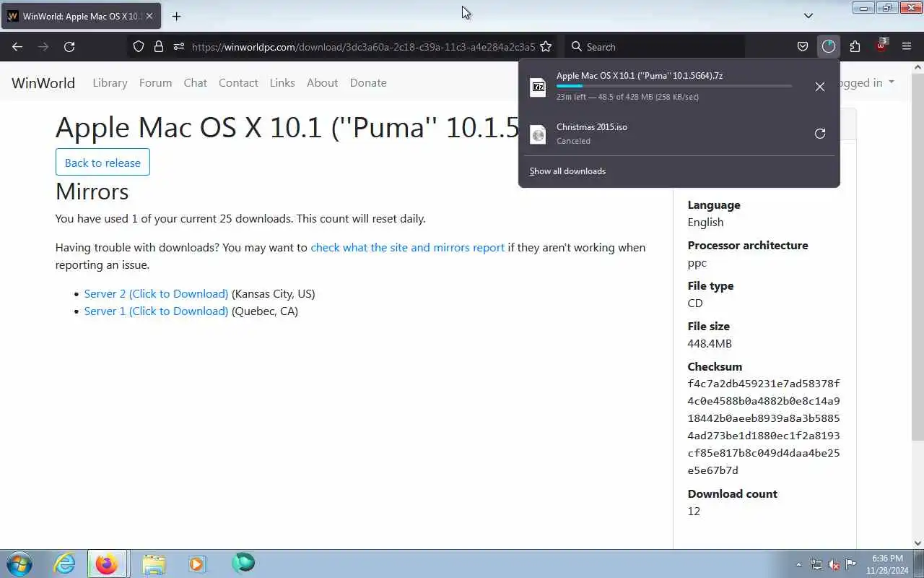Click the 'Canceled' status text
Screen dimensions: 924x578
(573, 141)
